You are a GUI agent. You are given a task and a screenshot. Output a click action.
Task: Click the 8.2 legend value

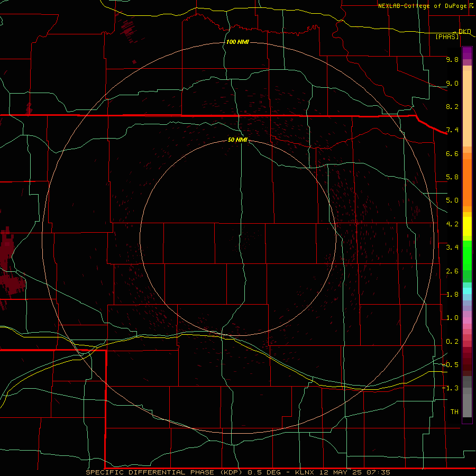[452, 106]
